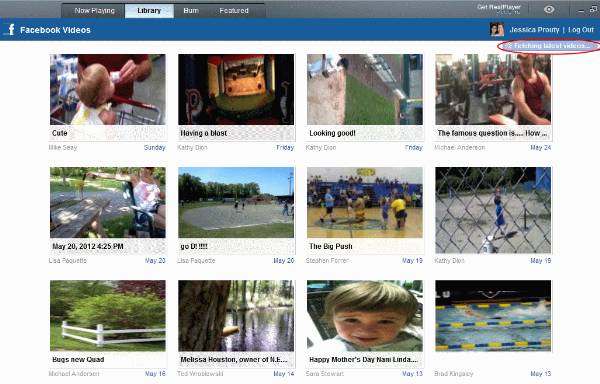600x384 pixels.
Task: Click Michael Anderson under Bugs new Quad
Action: (x=74, y=374)
